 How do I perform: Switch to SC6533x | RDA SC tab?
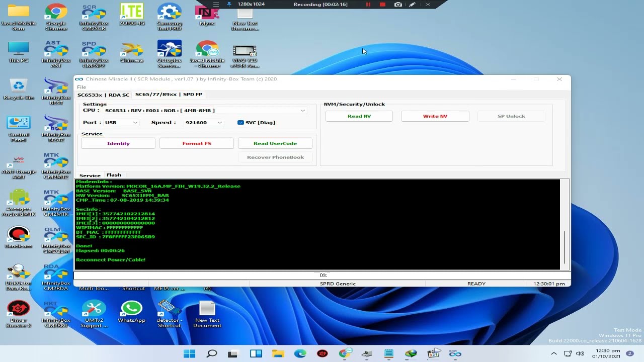tap(103, 95)
